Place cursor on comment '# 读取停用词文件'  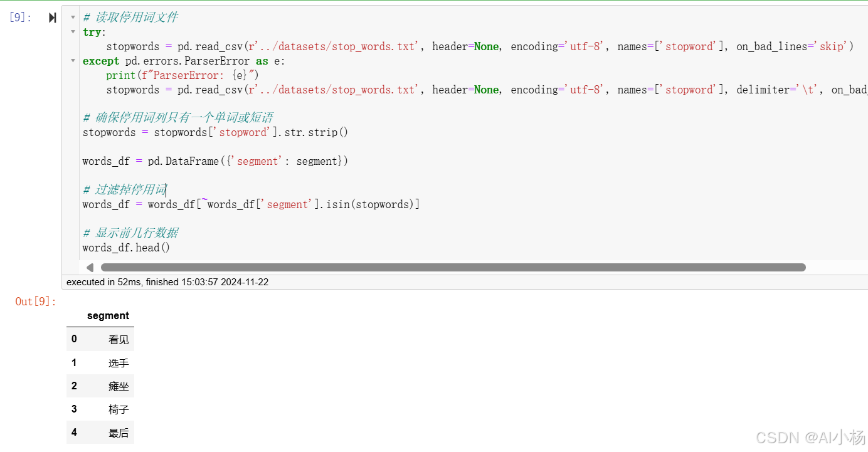point(130,18)
